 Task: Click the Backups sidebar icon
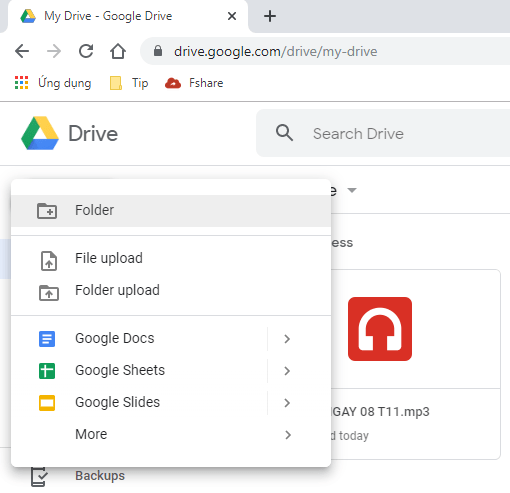[39, 477]
